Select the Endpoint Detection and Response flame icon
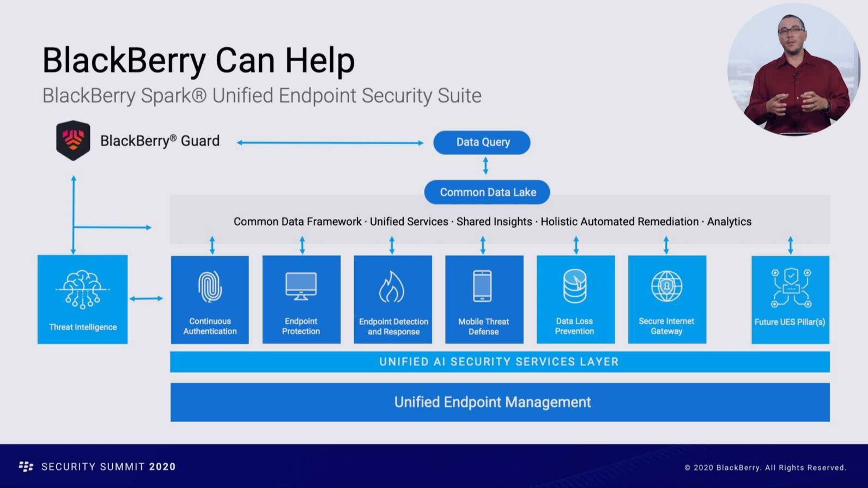 click(x=392, y=286)
